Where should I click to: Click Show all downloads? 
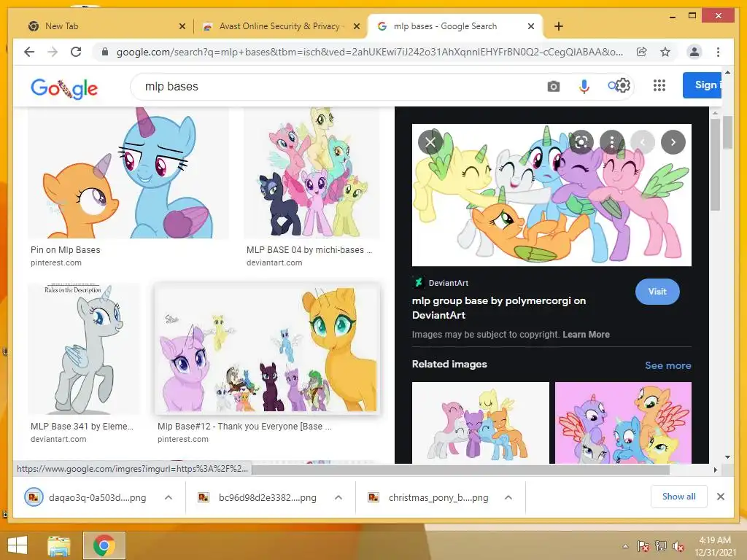679,497
